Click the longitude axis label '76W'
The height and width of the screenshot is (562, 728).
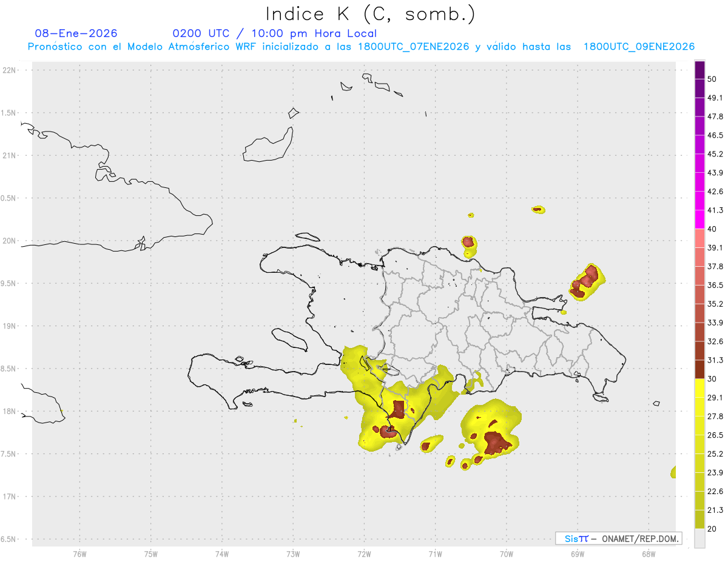79,554
